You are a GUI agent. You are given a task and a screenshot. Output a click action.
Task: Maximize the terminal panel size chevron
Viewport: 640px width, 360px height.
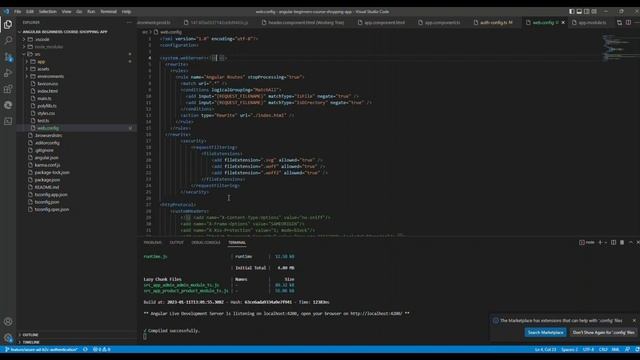[x=631, y=242]
